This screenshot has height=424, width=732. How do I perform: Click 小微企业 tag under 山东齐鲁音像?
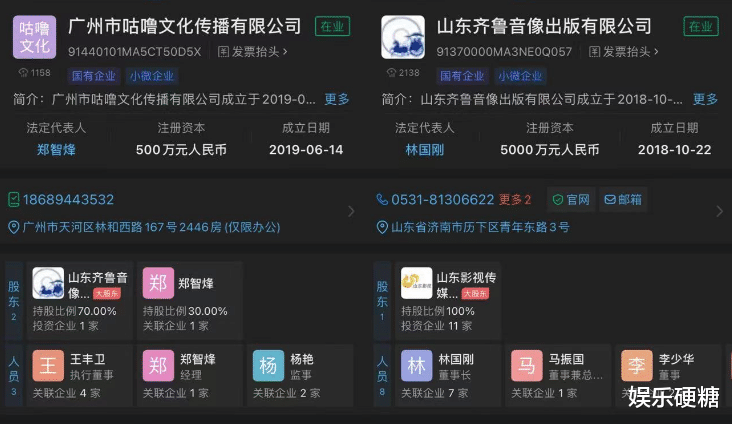coord(520,76)
